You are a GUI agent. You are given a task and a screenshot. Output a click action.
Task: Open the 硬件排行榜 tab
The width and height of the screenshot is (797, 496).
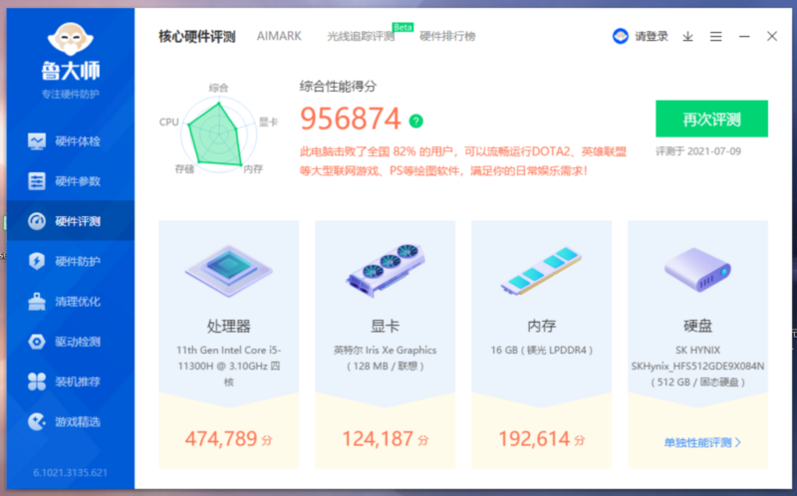pyautogui.click(x=447, y=37)
